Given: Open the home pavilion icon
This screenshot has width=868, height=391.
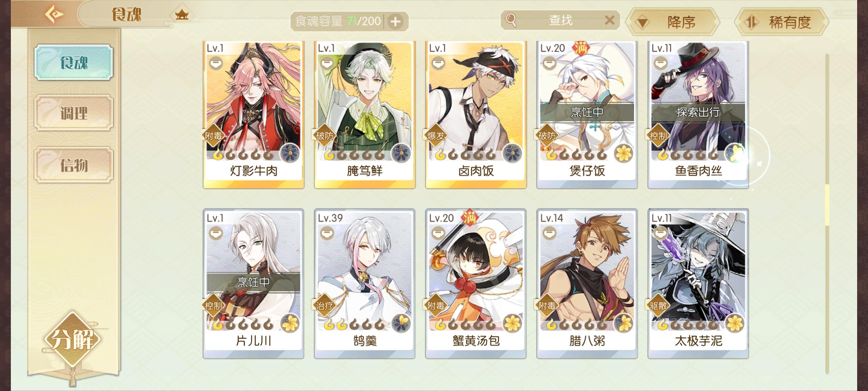Looking at the screenshot, I should click(182, 15).
